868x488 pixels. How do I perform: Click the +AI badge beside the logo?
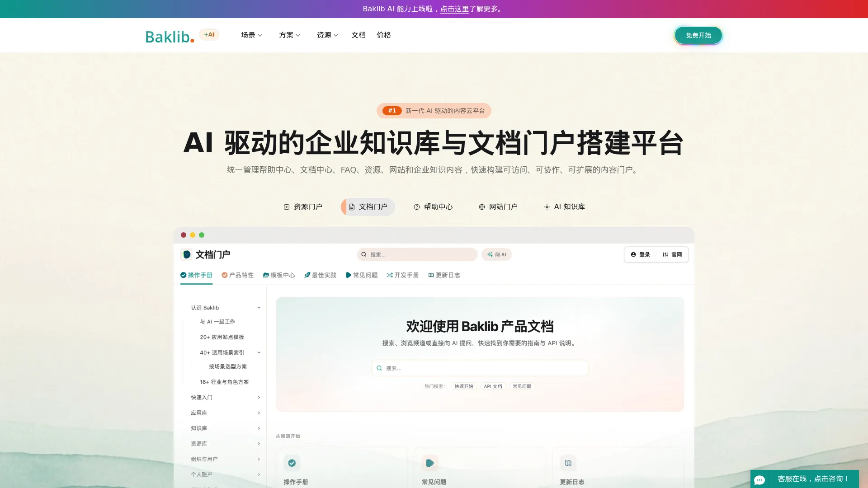[209, 35]
